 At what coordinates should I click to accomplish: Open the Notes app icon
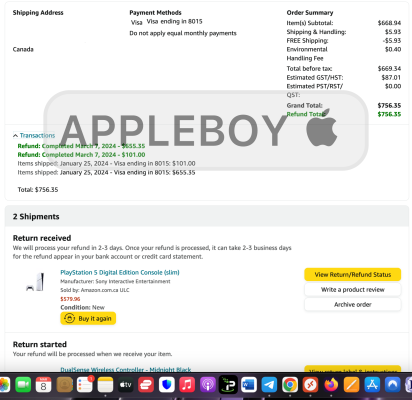(105, 385)
